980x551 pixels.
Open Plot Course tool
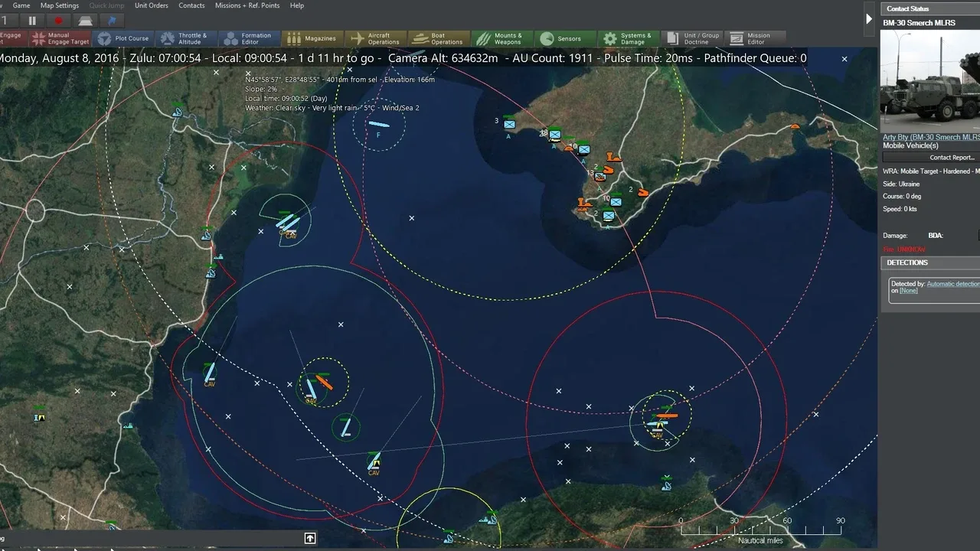[x=123, y=38]
